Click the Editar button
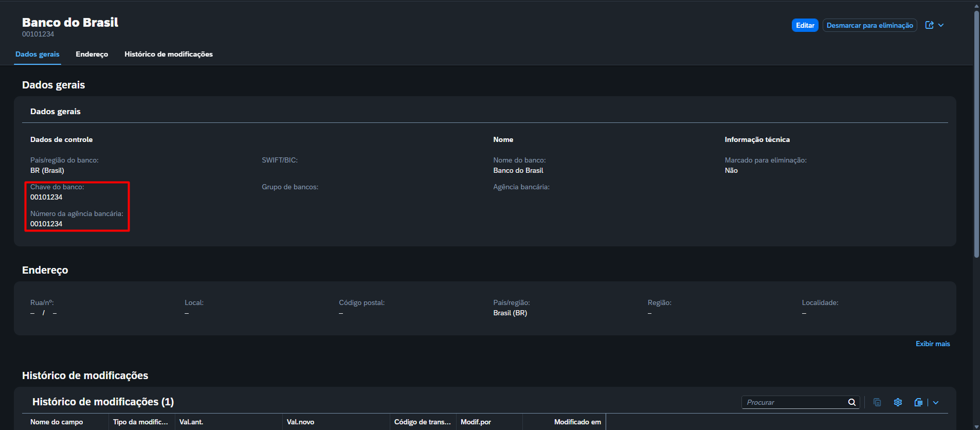This screenshot has width=980, height=430. coord(805,25)
